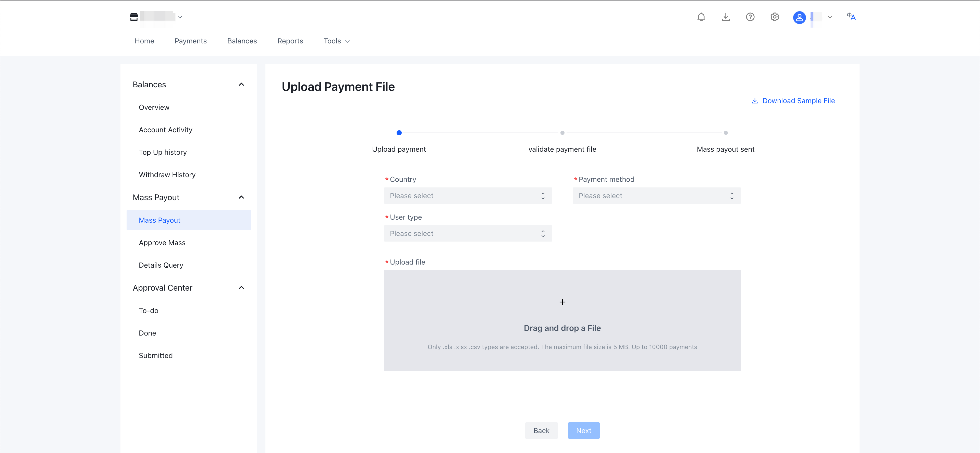Open the Payment method select dropdown

(x=657, y=196)
